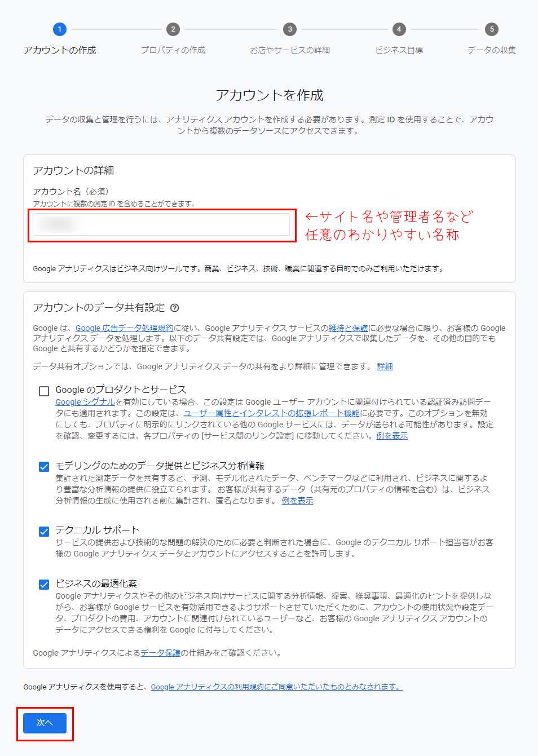538x756 pixels.
Task: Open the Google シグナル link
Action: [85, 402]
